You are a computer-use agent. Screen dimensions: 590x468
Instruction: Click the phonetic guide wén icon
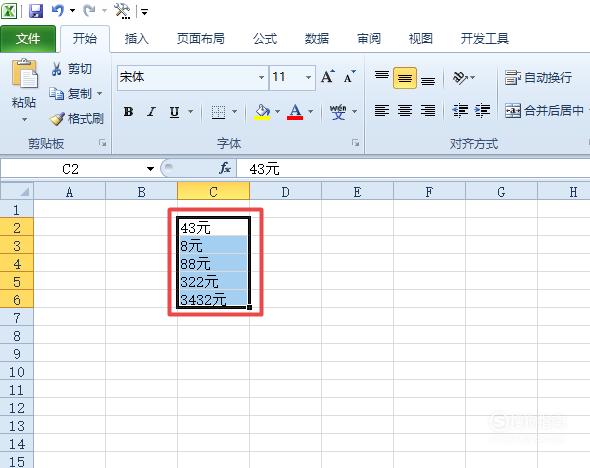338,112
